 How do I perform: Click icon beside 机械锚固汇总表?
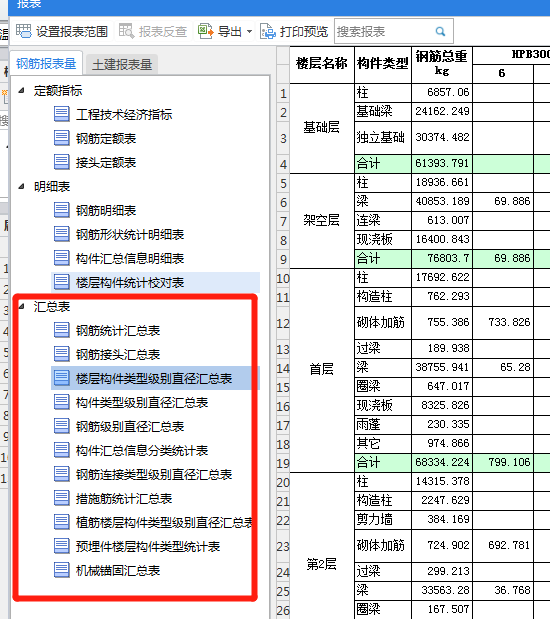62,570
